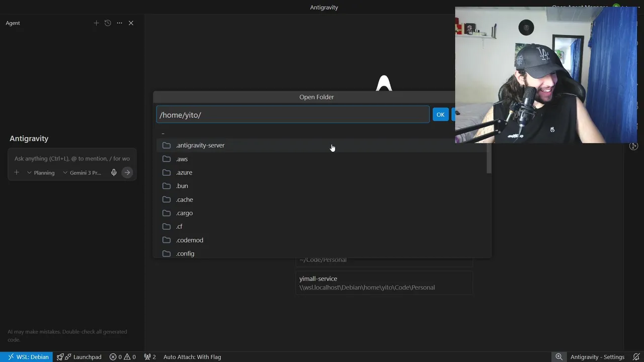Send the prompt with the arrow button
This screenshot has height=362, width=644.
point(127,172)
